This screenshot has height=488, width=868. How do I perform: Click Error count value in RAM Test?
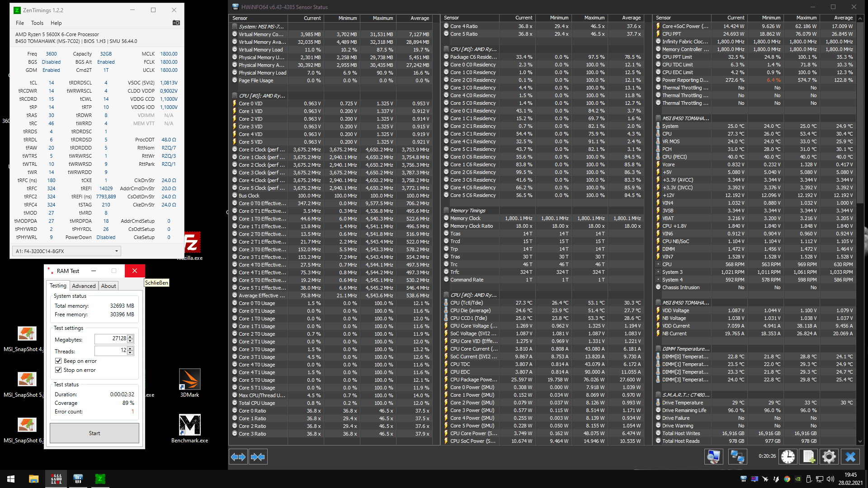(x=132, y=412)
